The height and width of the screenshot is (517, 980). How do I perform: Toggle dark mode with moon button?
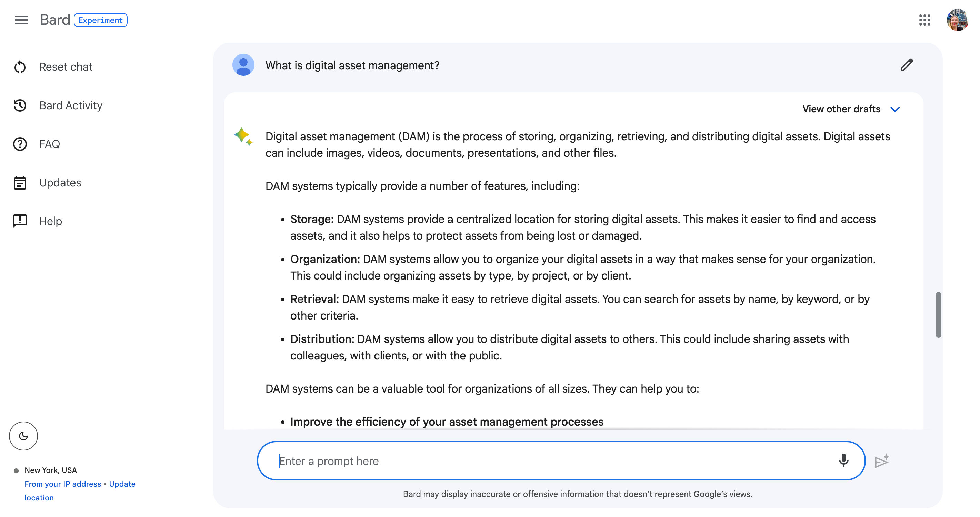click(x=23, y=436)
